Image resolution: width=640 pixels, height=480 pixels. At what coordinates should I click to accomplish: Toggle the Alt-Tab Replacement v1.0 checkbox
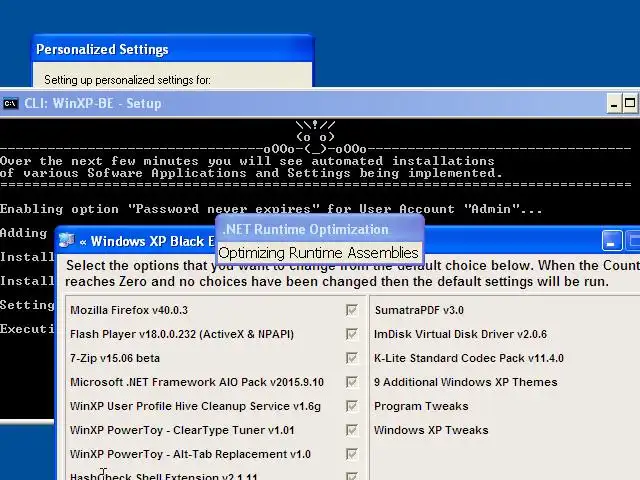pyautogui.click(x=352, y=454)
